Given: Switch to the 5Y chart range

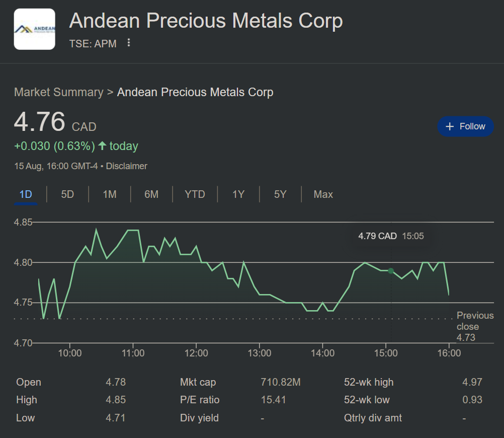Looking at the screenshot, I should tap(280, 194).
